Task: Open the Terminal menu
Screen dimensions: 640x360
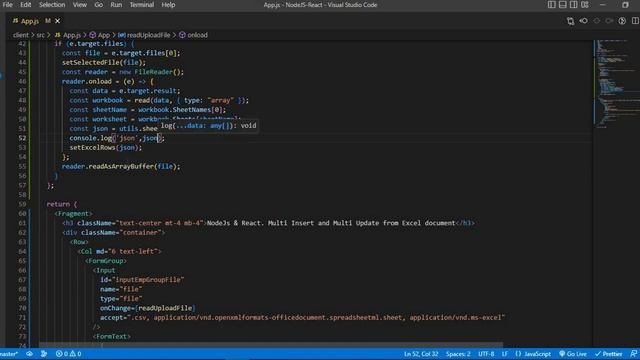Action: pos(142,5)
